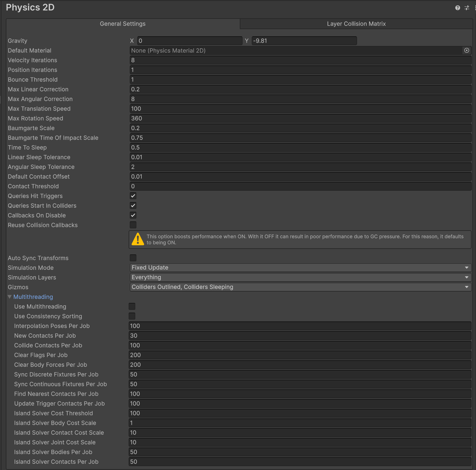Turn on Use Multithreading checkbox
Viewport: 476px width, 470px height.
point(132,306)
